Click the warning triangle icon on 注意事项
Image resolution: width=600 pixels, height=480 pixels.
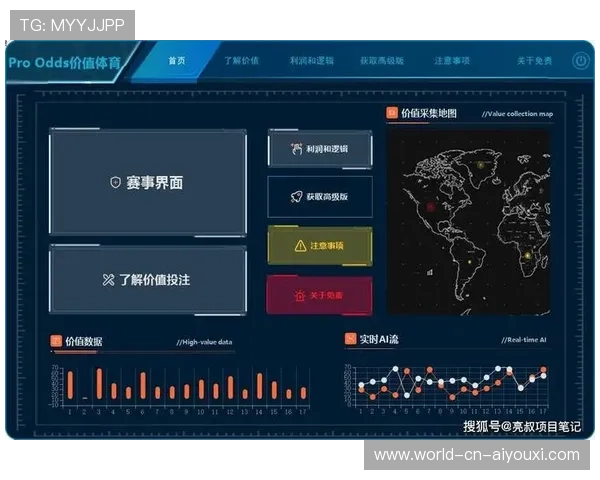point(300,245)
